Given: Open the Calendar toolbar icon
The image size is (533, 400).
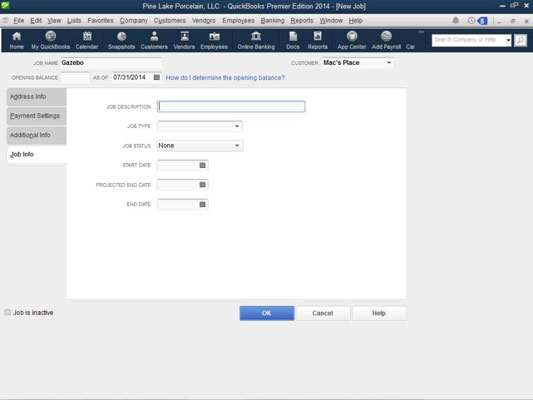Looking at the screenshot, I should (87, 40).
